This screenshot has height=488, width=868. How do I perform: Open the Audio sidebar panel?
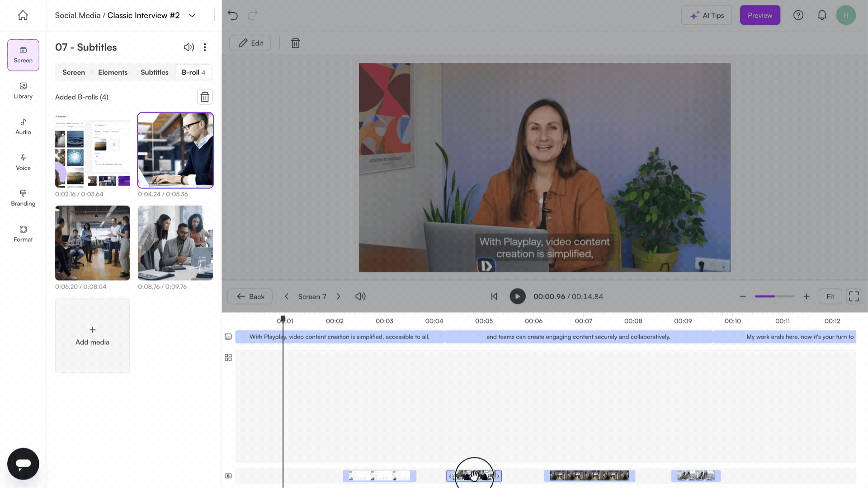[x=23, y=127]
